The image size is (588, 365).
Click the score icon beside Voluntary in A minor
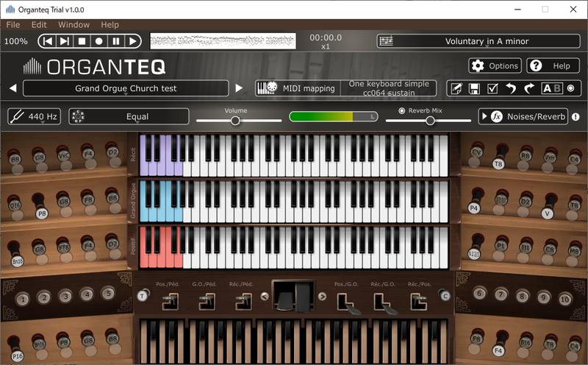click(x=387, y=41)
